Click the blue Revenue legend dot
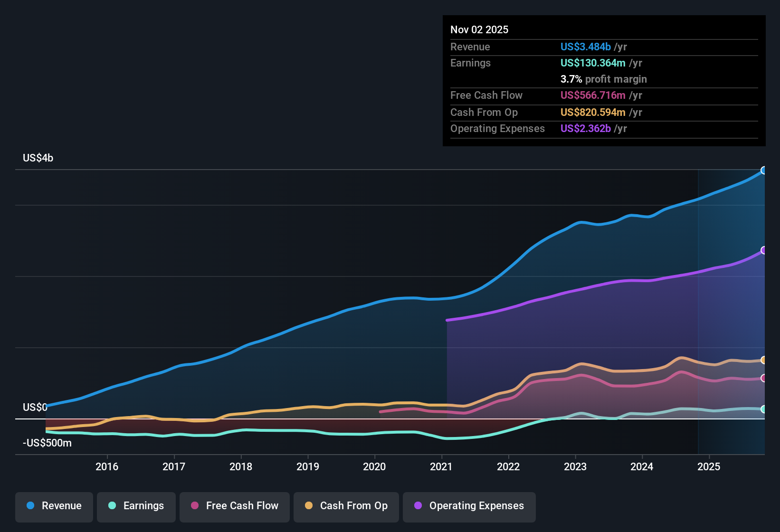 30,506
